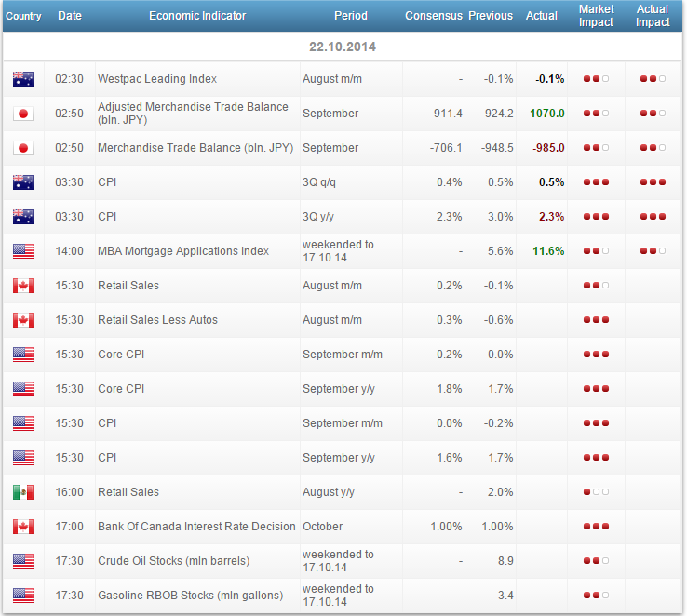Click the Actual Impact column header
Screen dimensions: 687x616
coord(653,16)
